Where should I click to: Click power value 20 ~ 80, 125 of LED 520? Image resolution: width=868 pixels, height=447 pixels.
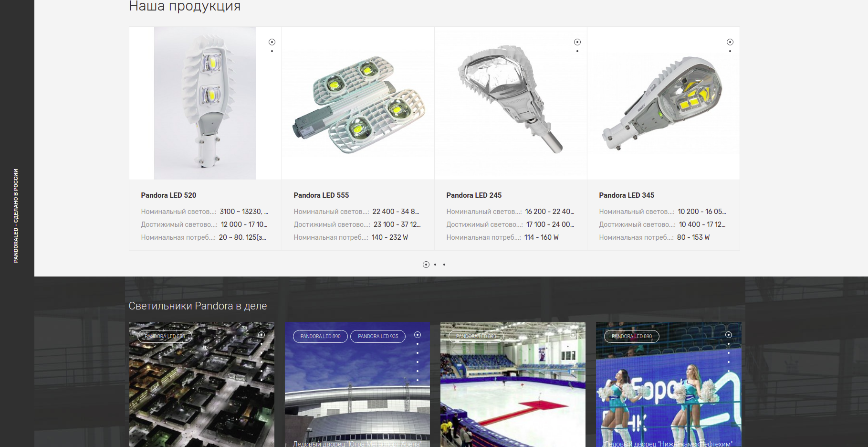click(242, 237)
